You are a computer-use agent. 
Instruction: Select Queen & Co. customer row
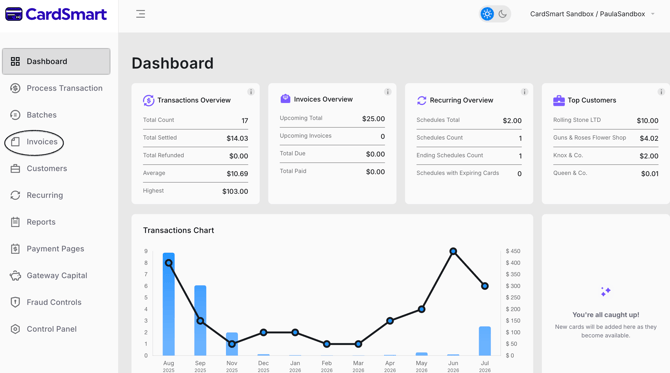click(605, 173)
